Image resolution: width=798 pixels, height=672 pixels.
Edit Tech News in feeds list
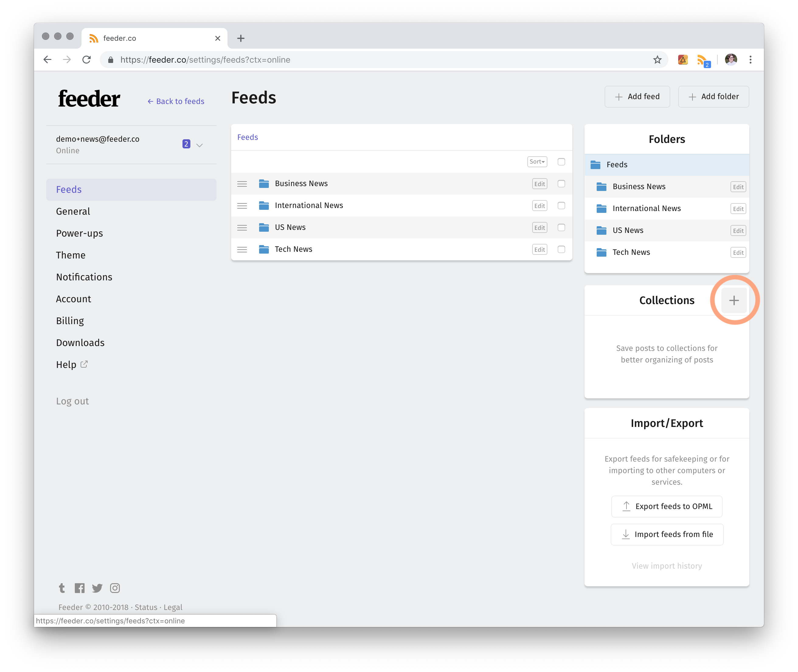540,250
